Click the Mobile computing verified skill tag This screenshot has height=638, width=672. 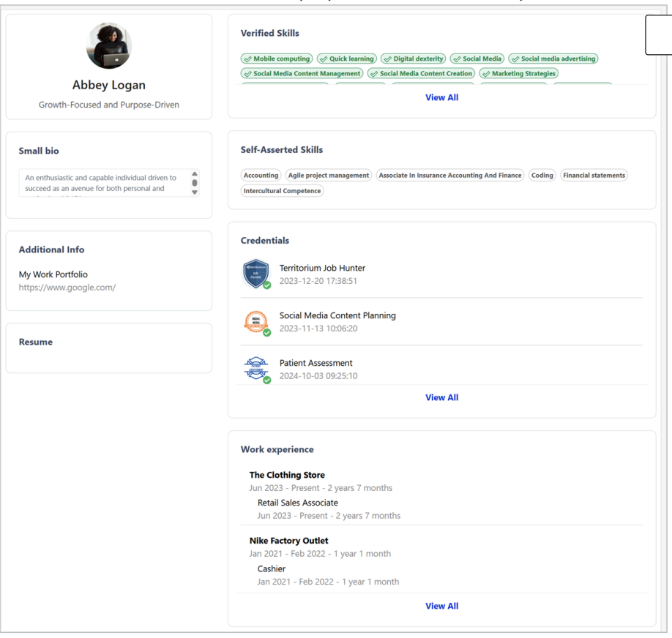(277, 59)
